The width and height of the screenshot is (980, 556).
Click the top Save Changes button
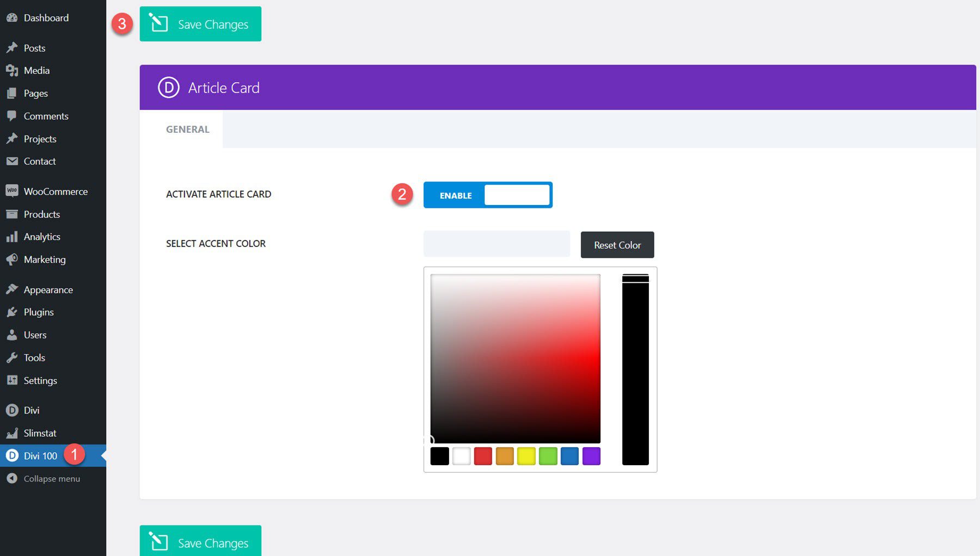[200, 23]
